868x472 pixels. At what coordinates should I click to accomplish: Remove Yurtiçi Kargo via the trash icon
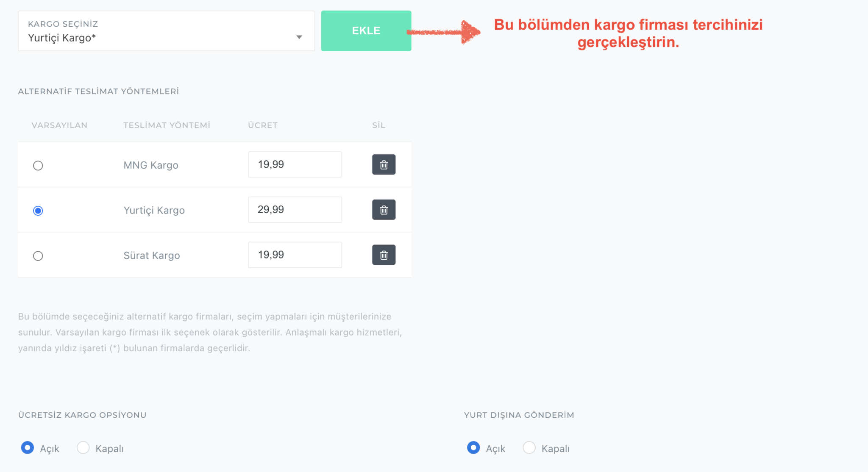coord(384,209)
